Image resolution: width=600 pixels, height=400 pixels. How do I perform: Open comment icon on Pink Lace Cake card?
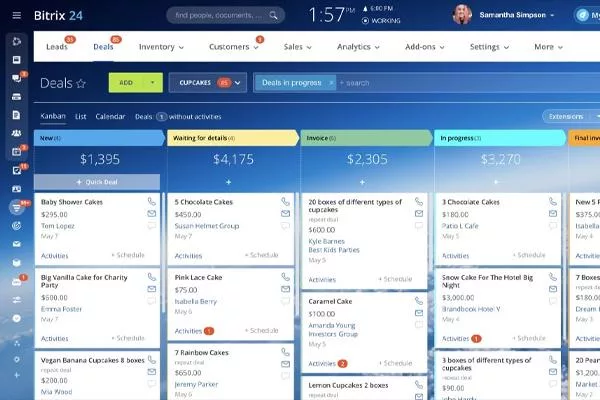(285, 301)
